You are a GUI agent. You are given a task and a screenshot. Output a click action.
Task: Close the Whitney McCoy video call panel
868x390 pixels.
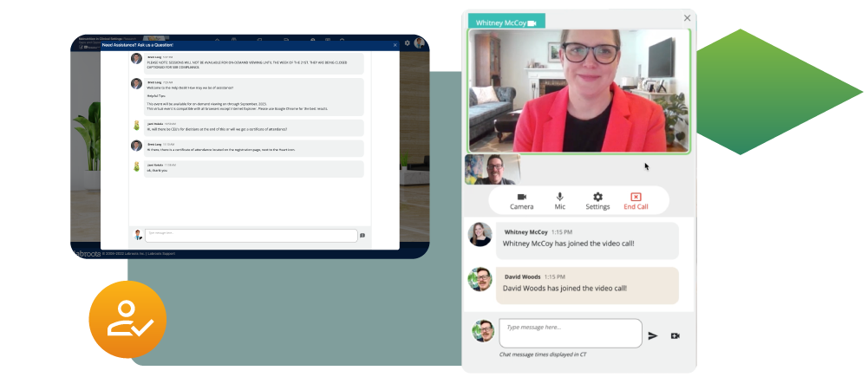pyautogui.click(x=687, y=18)
